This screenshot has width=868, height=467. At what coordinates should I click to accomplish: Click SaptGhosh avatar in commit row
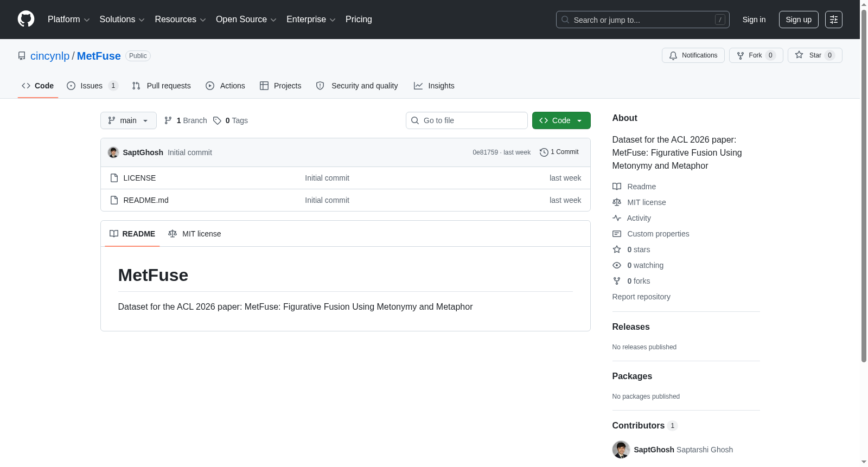coord(113,152)
